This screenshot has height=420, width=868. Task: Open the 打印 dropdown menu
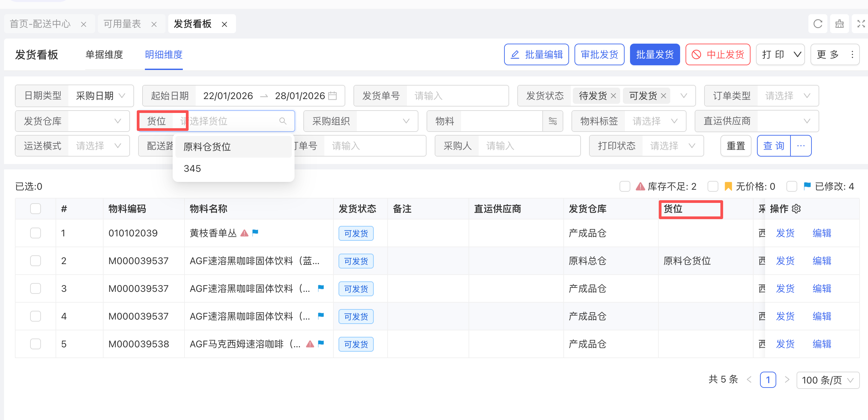pos(780,55)
